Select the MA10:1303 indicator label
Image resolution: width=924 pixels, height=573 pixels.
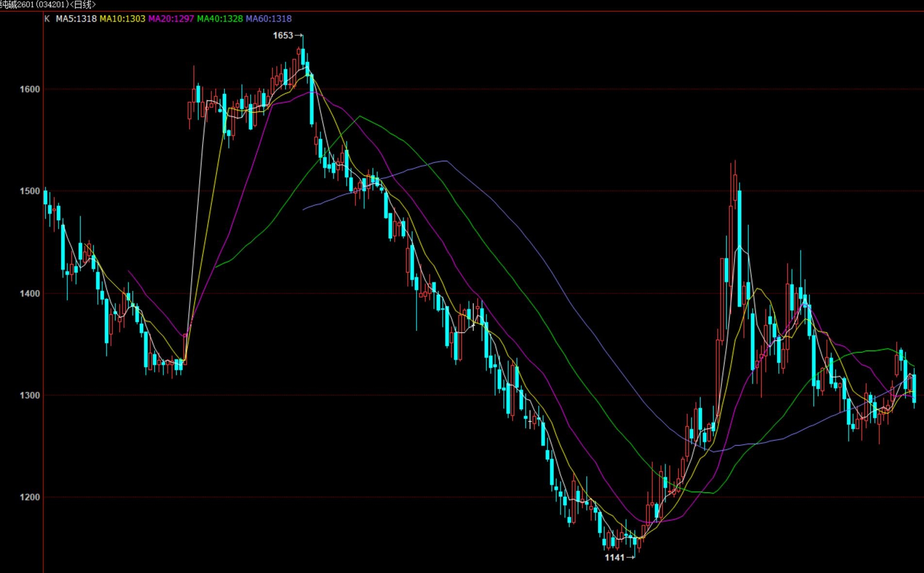(122, 19)
